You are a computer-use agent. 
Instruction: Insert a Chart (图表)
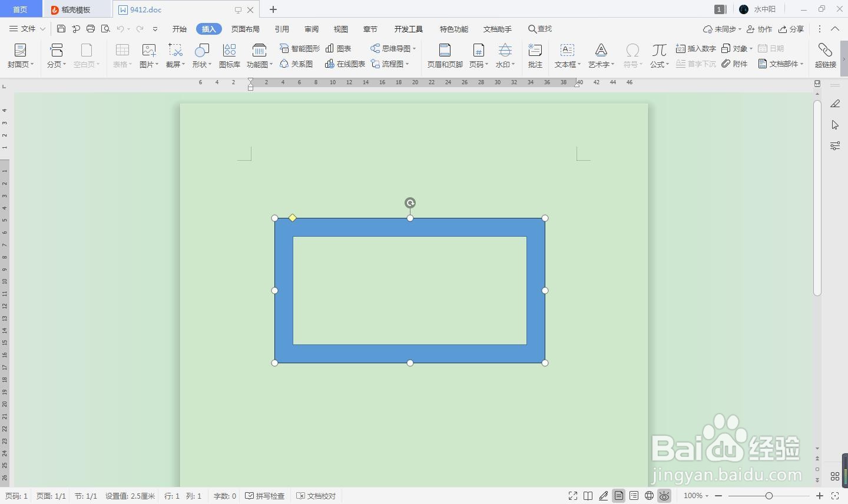coord(339,48)
